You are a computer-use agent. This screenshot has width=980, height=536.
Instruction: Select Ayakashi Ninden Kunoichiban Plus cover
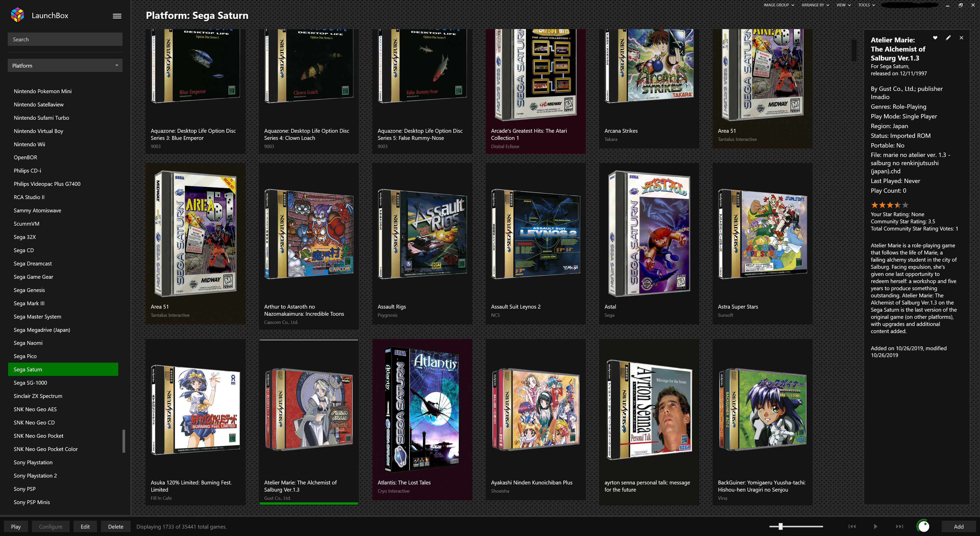536,409
